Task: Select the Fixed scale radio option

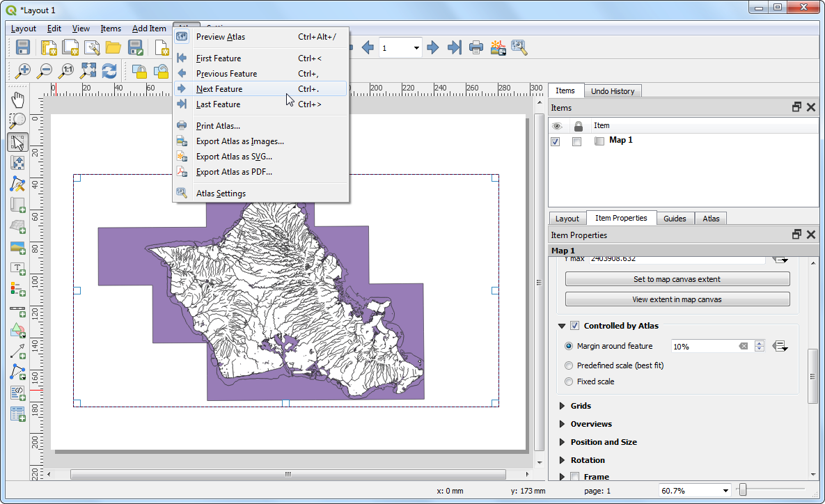Action: click(569, 381)
